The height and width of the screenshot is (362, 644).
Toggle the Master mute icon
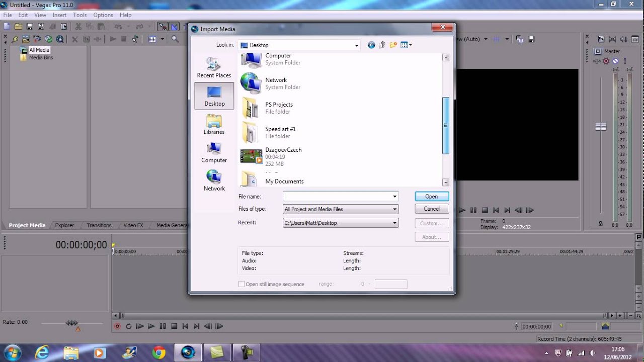[615, 61]
